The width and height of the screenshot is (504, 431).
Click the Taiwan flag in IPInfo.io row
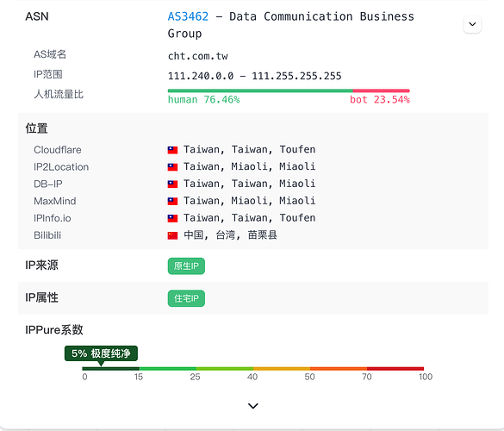(x=172, y=219)
